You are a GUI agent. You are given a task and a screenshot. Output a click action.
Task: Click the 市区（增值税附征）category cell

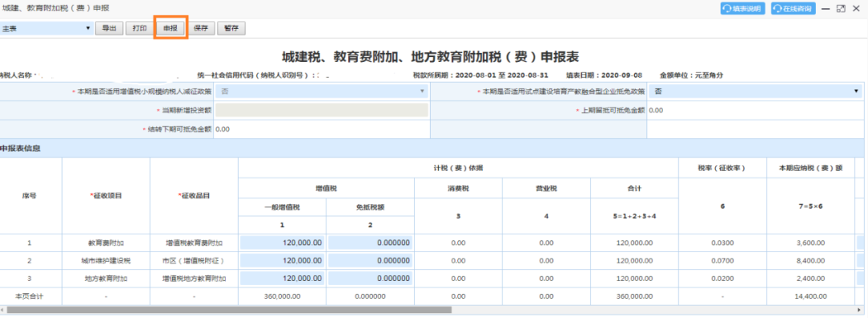[194, 260]
